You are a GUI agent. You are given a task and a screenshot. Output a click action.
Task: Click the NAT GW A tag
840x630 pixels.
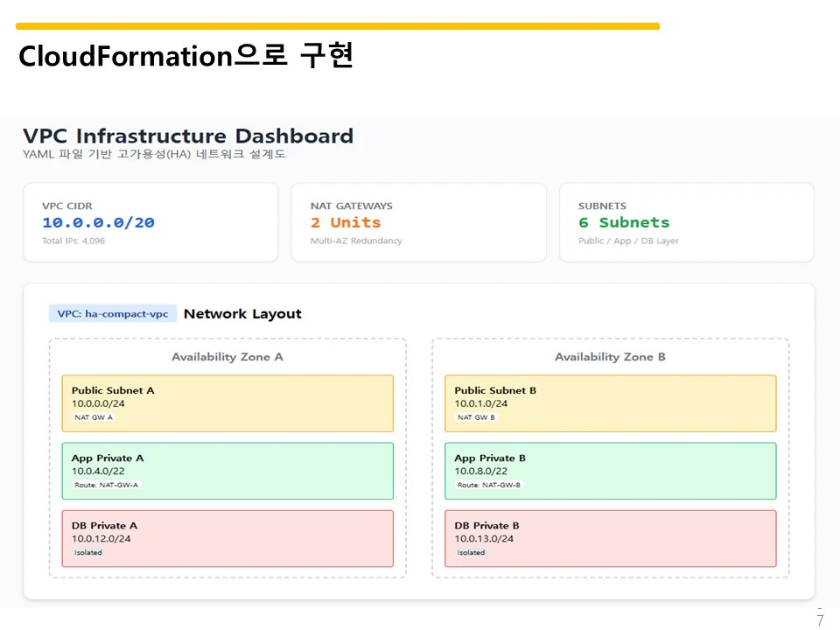[x=94, y=417]
